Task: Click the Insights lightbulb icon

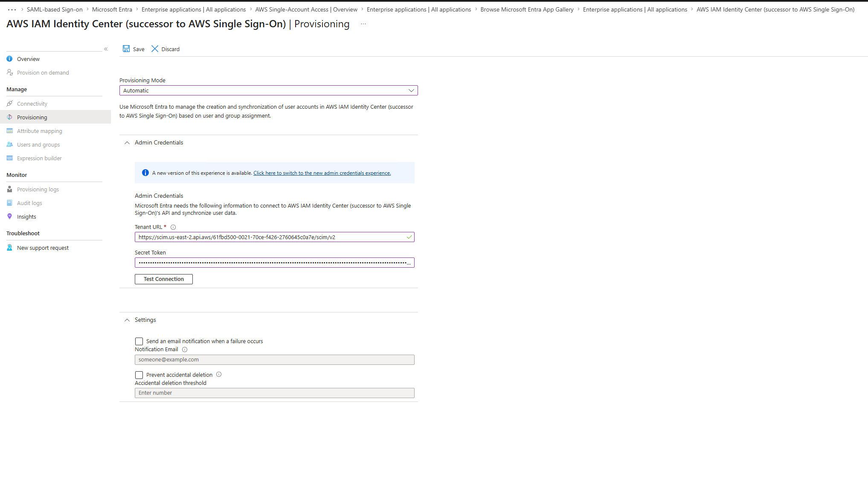Action: [x=9, y=217]
